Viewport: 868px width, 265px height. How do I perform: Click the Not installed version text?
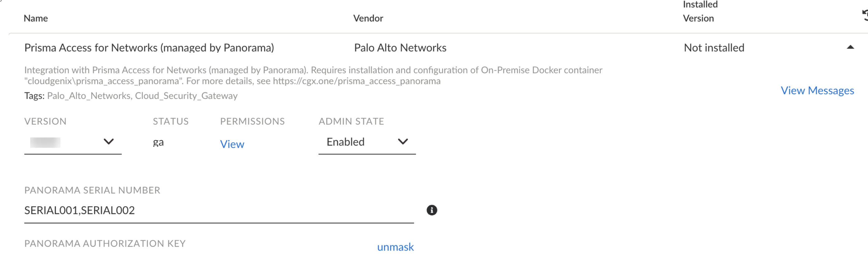pyautogui.click(x=714, y=48)
